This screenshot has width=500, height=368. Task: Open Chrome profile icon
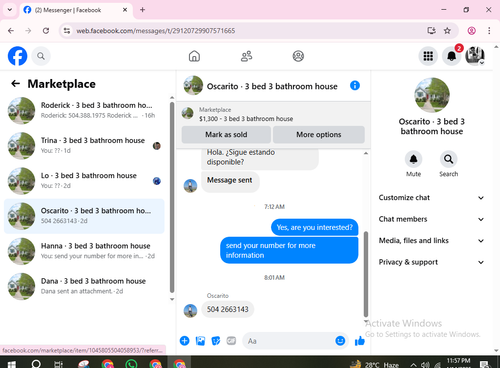tap(472, 31)
